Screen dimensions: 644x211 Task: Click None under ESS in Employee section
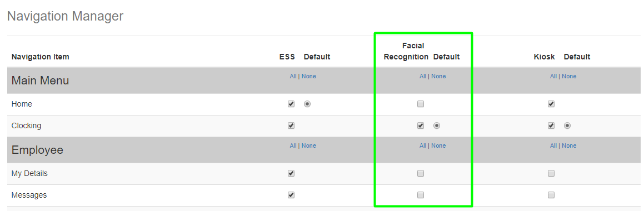[309, 145]
